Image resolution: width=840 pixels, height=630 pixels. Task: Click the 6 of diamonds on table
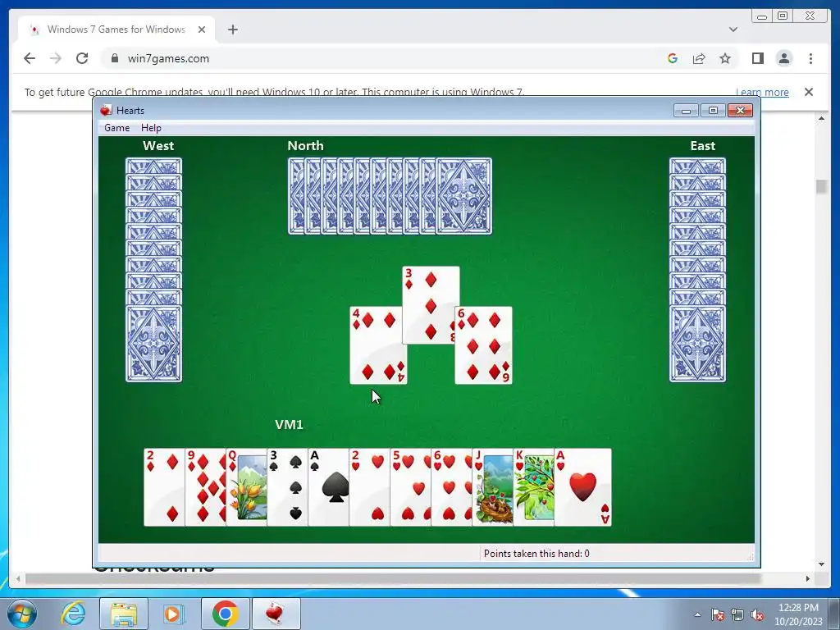click(x=484, y=345)
